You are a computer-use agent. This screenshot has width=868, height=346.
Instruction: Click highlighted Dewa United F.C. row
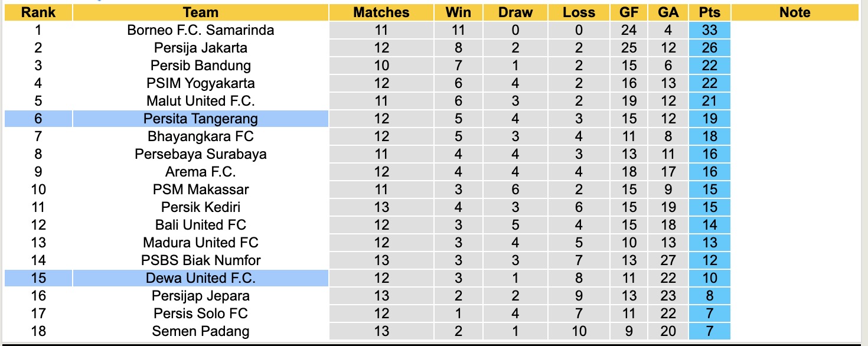(200, 278)
